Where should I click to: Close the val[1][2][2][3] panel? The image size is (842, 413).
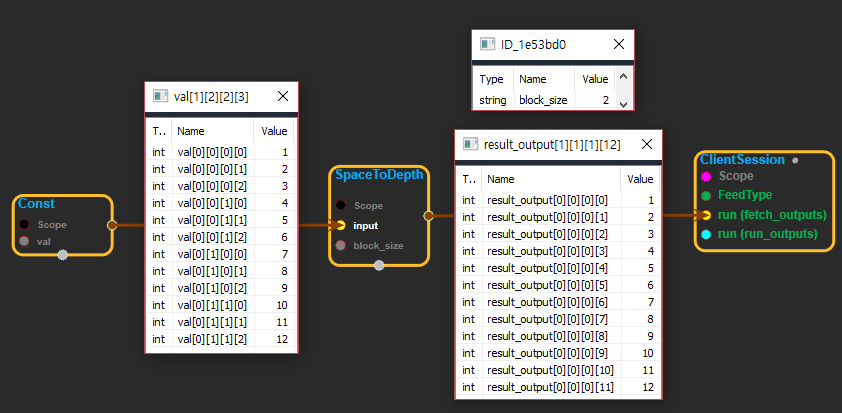point(283,96)
